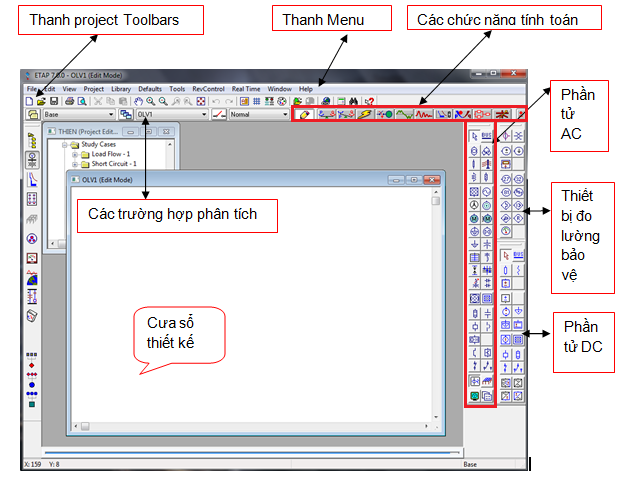Open the Library menu
Screen dimensions: 619x477
tap(121, 89)
